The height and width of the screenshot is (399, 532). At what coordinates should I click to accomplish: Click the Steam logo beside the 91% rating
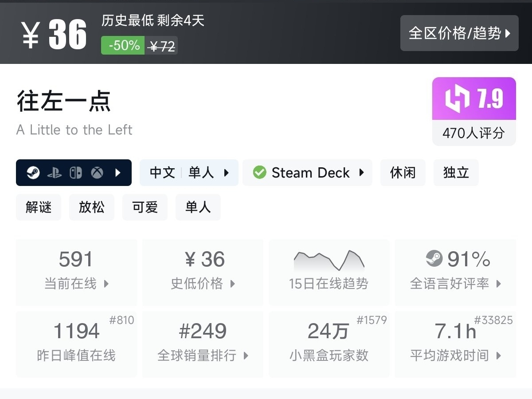pyautogui.click(x=434, y=258)
